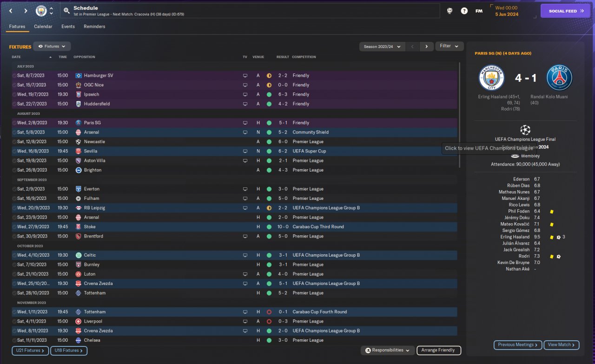Open U18 Fixtures
595x364 pixels.
69,351
